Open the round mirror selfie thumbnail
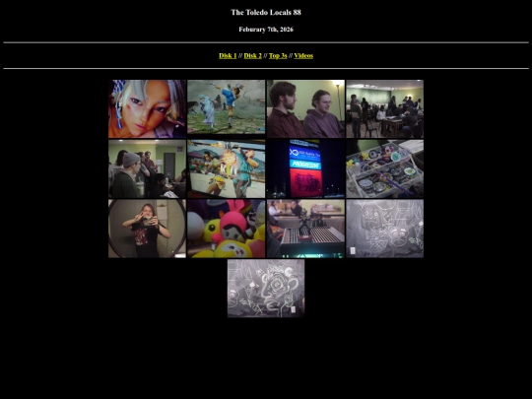Viewport: 532px width, 399px height. 147,229
